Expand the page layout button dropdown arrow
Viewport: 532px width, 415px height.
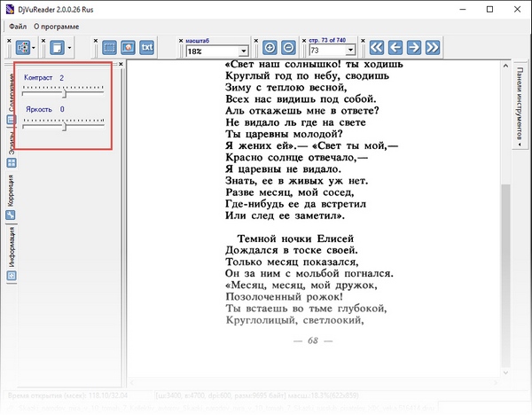tap(69, 48)
